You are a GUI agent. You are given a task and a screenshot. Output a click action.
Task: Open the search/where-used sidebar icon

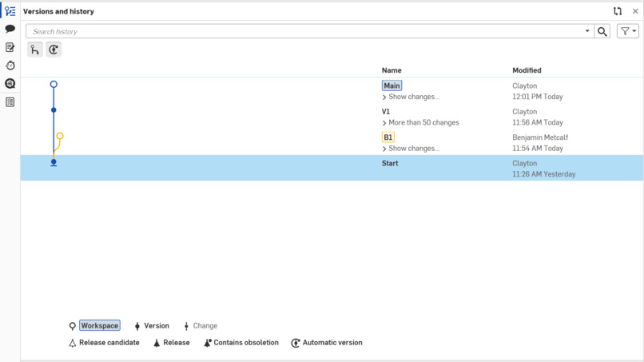point(10,83)
